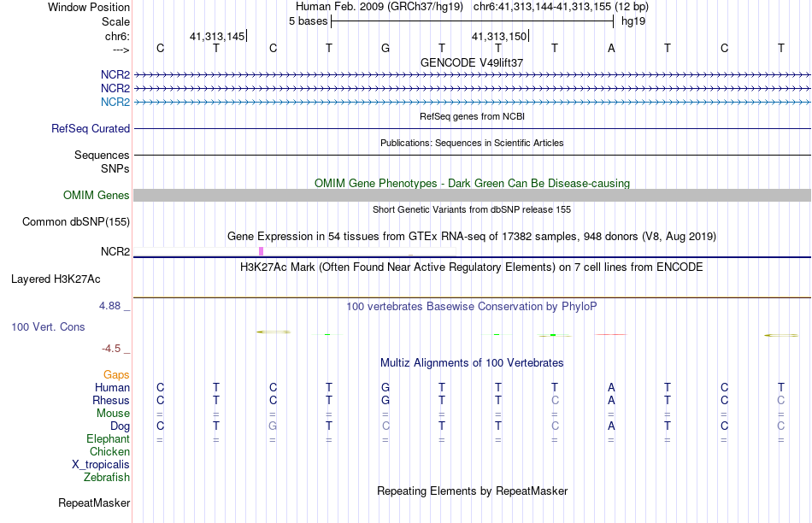Viewport: 812px width, 523px height.
Task: Open 'Short Genetic Variants from dbSNP release 155' title
Action: click(x=472, y=209)
